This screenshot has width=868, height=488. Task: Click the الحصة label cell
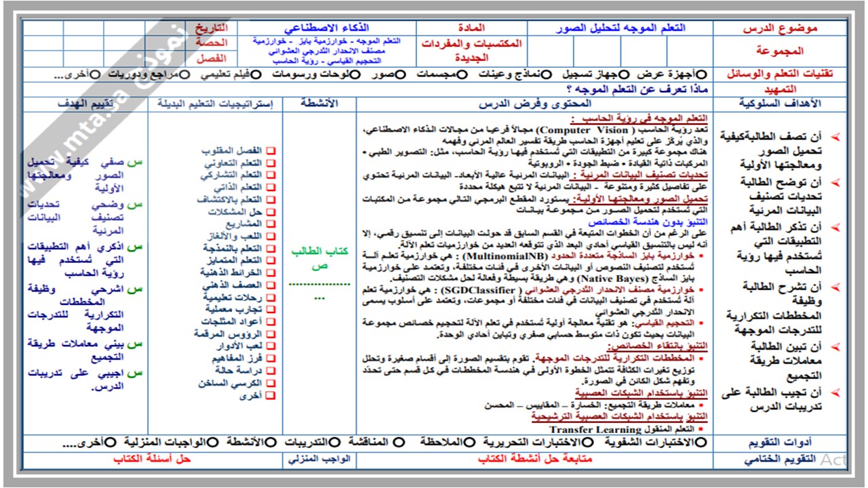[213, 43]
